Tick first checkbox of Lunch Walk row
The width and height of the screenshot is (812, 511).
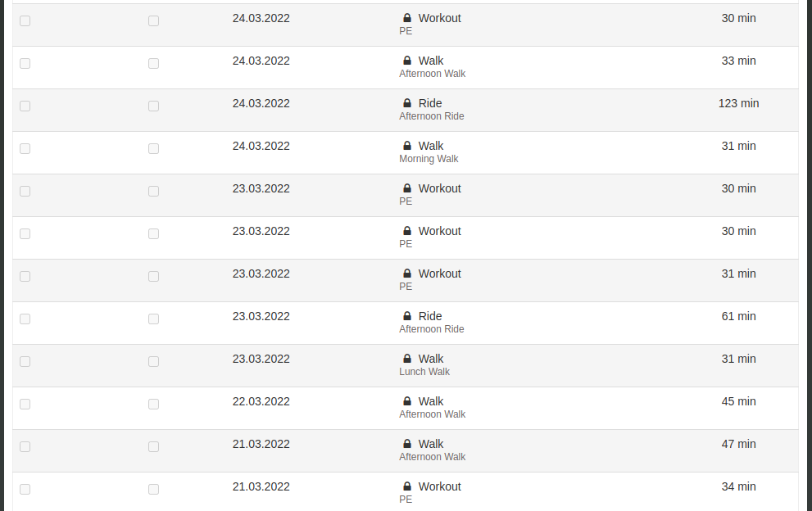(25, 361)
